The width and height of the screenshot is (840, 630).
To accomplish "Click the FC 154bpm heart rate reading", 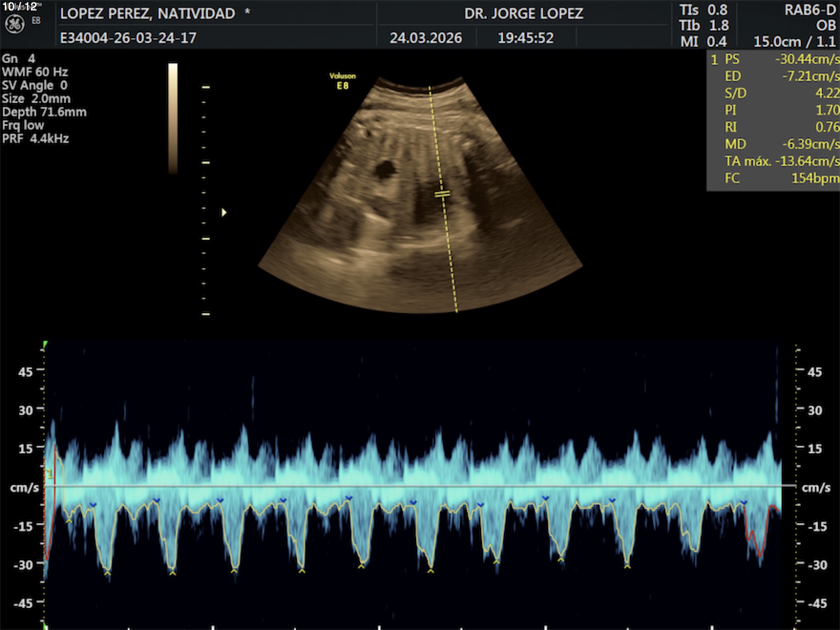I will point(774,178).
